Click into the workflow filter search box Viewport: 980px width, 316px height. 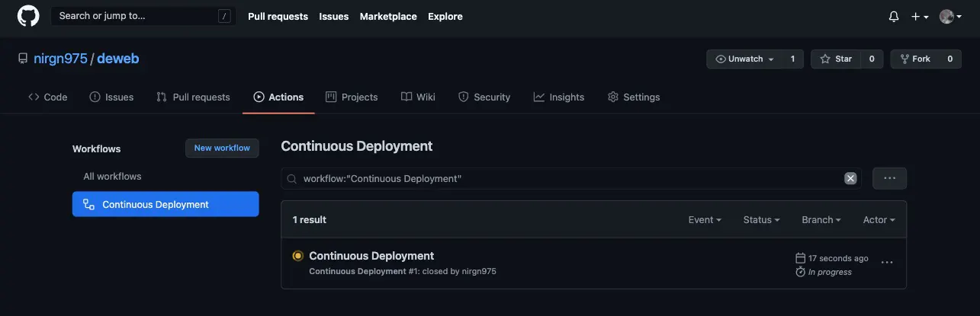pyautogui.click(x=570, y=178)
